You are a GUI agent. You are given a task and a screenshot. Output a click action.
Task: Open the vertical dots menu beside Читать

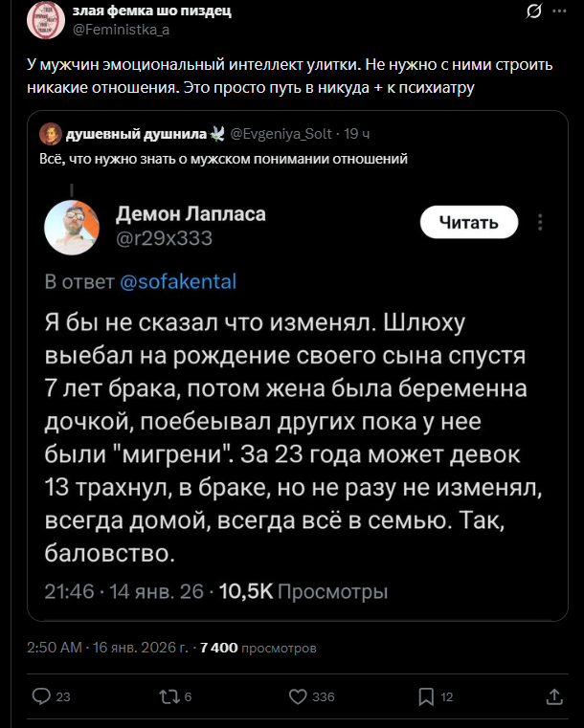pos(541,223)
